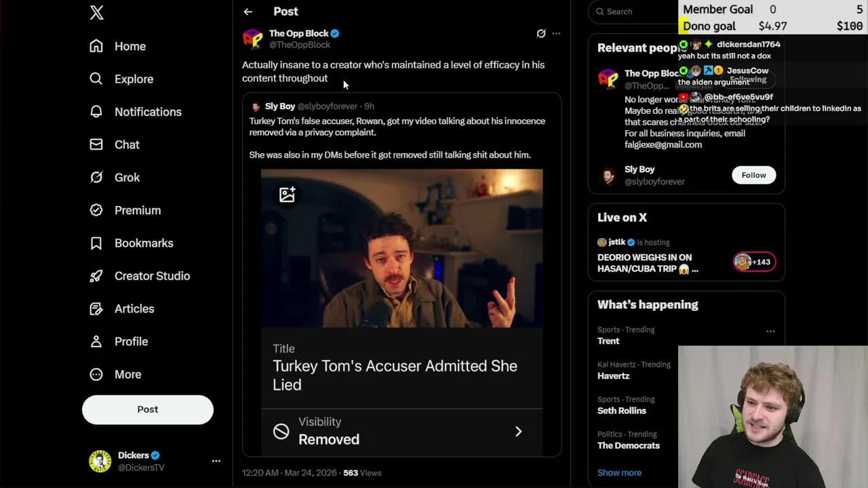Select Notifications menu label
The width and height of the screenshot is (868, 488).
(x=148, y=112)
